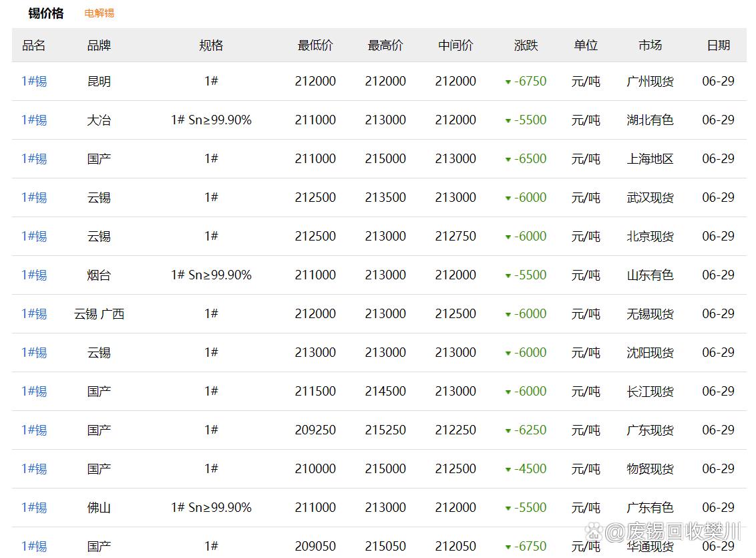
Task: Click the 最低价 column header
Action: 315,45
